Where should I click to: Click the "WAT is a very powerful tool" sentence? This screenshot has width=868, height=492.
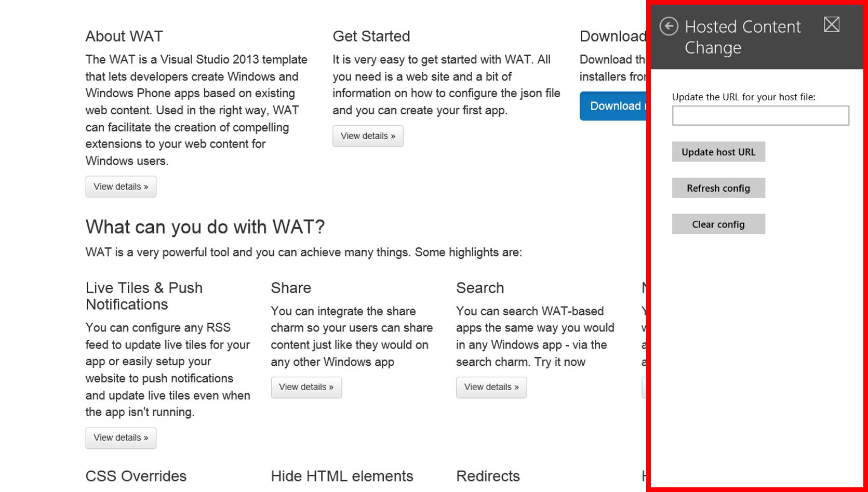point(304,252)
